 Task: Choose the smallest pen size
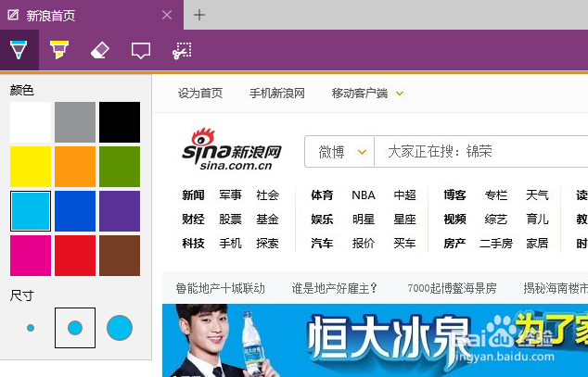[31, 328]
